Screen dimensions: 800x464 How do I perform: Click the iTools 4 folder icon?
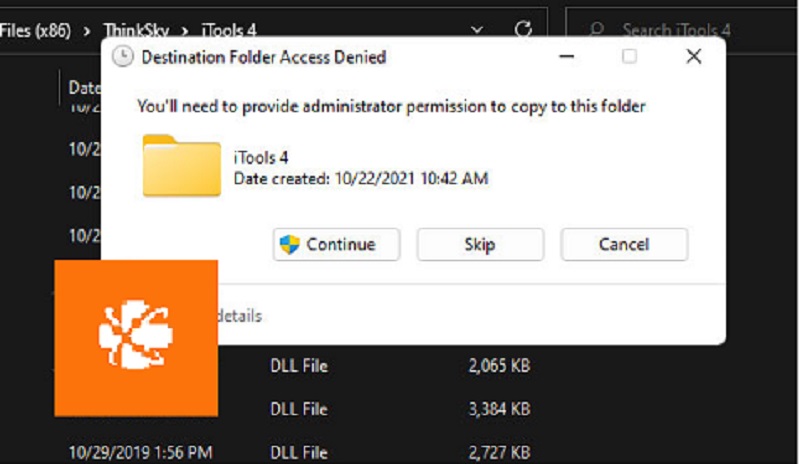[x=182, y=165]
